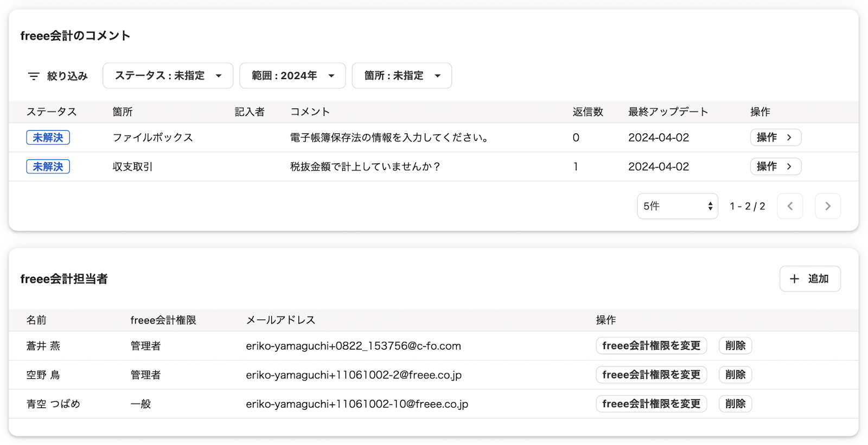
Task: Change freee会計権限 for 青空 つばめ
Action: [x=651, y=404]
